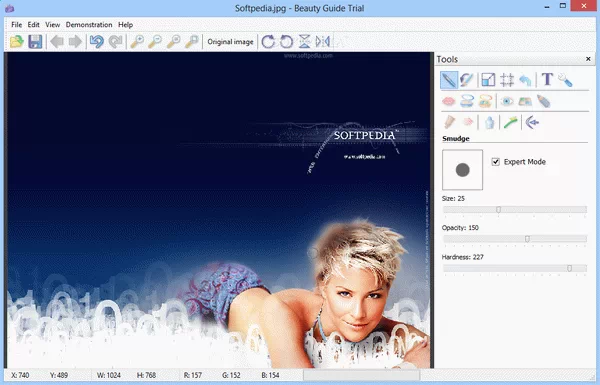Minimize the Beauty Guide window
Viewport: 600px width, 385px height.
click(547, 7)
